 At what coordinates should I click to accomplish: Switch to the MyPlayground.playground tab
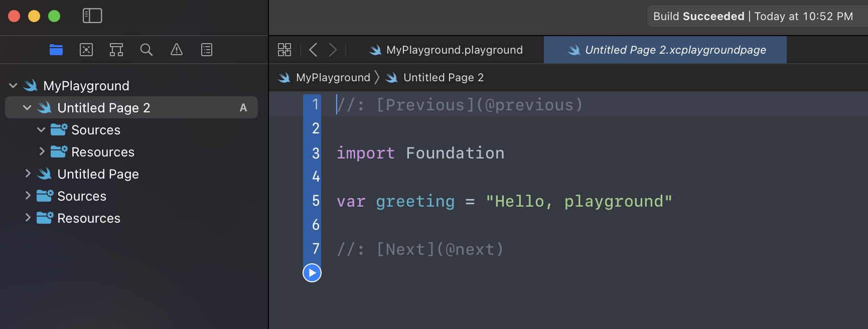[x=447, y=50]
